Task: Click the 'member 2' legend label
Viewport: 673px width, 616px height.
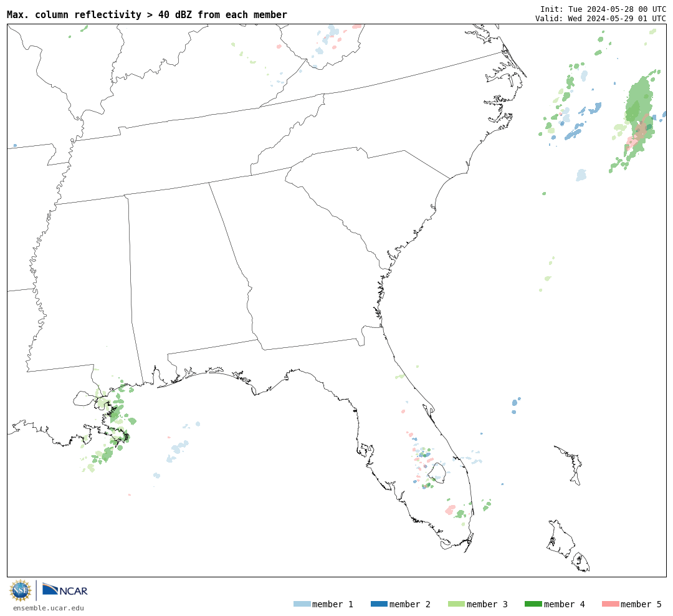Action: click(410, 604)
